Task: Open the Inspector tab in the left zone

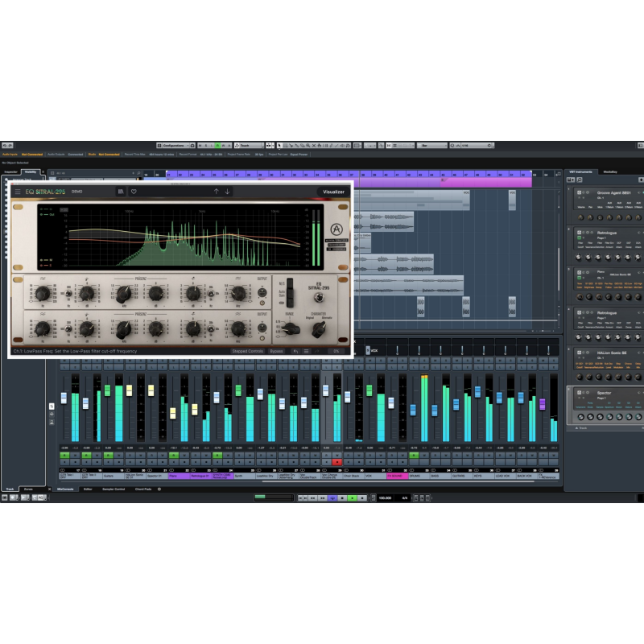Action: click(10, 171)
